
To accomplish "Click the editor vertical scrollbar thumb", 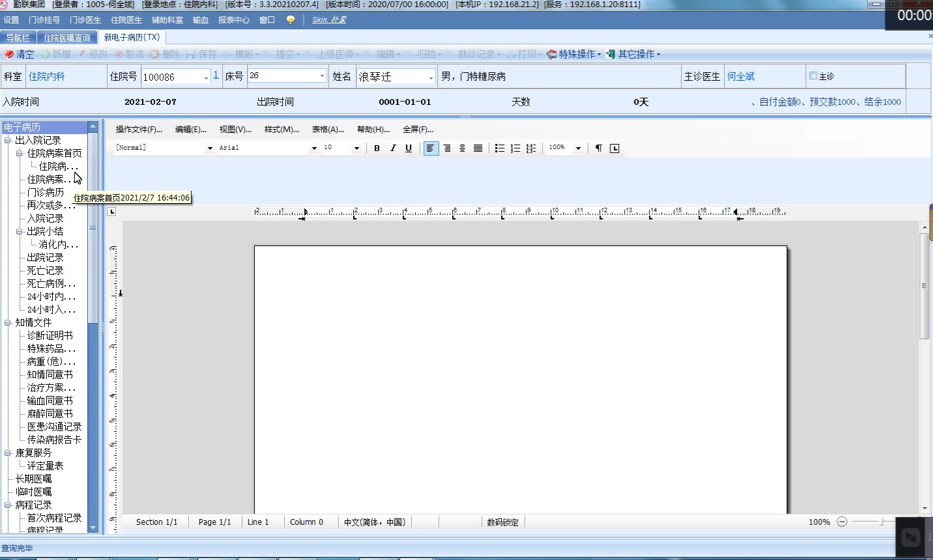I will 925,287.
